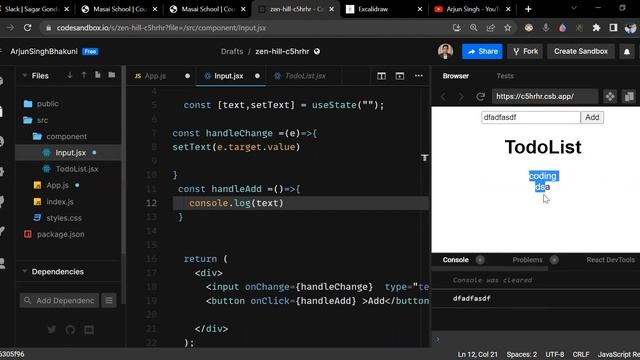Click the 'coding' todo item
Image resolution: width=640 pixels, height=360 pixels.
tap(542, 176)
